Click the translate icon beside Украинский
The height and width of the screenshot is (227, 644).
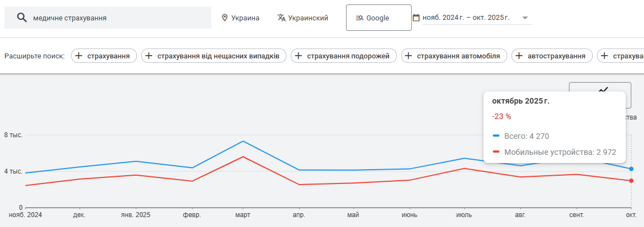coord(281,18)
